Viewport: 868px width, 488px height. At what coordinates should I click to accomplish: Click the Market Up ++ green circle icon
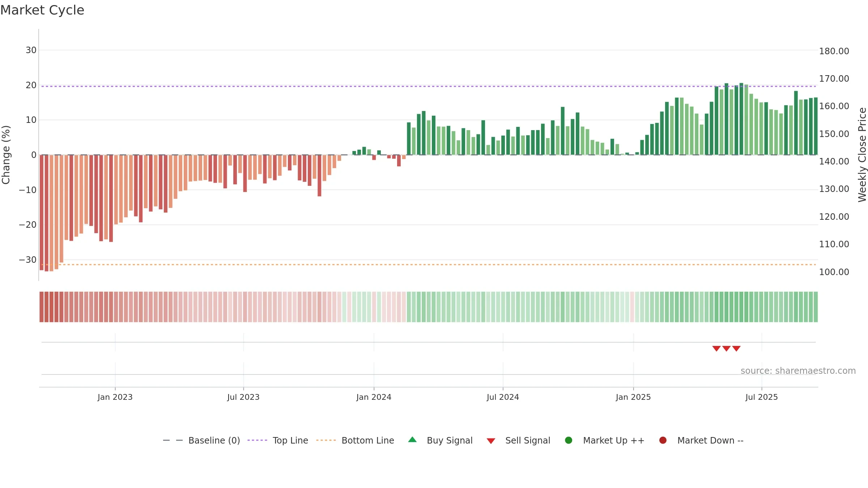pyautogui.click(x=569, y=440)
